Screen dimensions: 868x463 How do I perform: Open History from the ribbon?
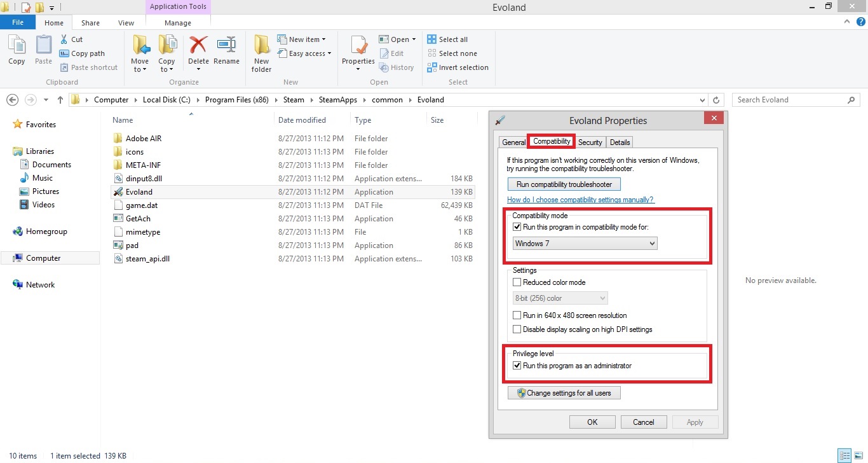coord(397,67)
